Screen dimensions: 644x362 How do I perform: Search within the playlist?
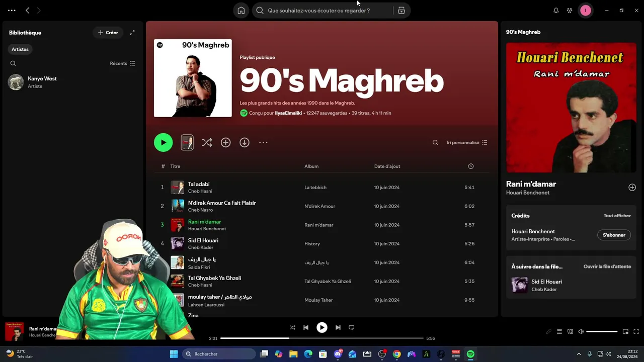coord(435,142)
